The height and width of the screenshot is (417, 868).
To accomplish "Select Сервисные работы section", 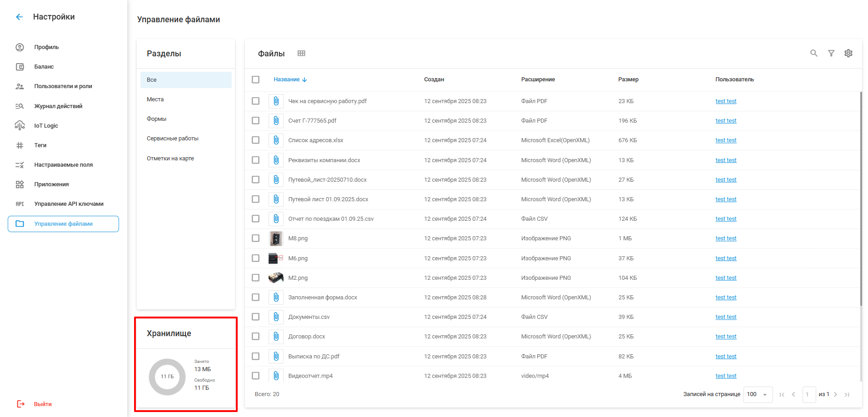I will coord(173,139).
